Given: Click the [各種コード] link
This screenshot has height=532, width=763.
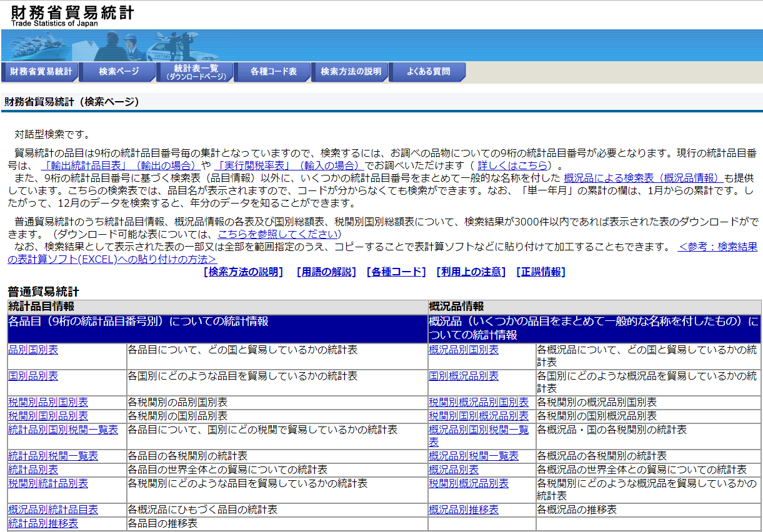Looking at the screenshot, I should (396, 272).
